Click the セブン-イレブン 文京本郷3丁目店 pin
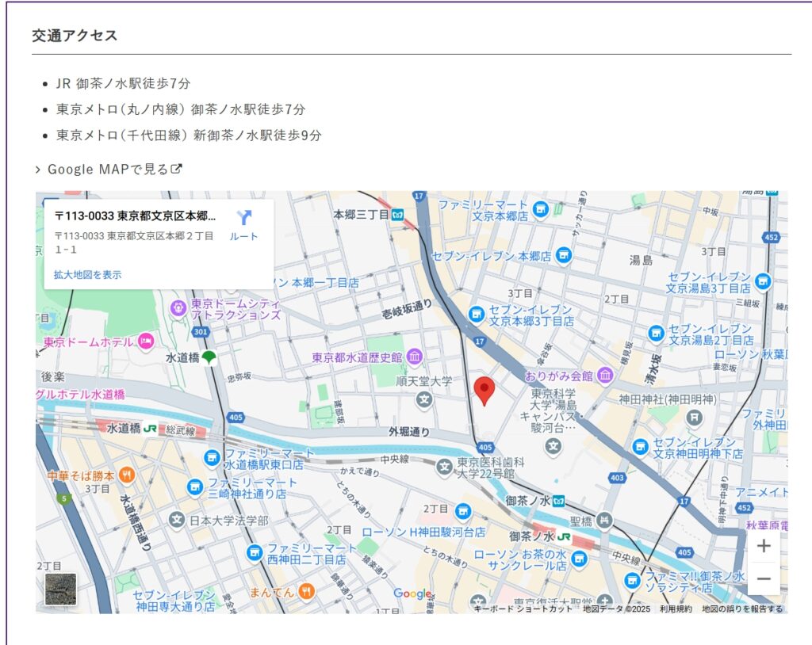The image size is (812, 645). [x=477, y=314]
